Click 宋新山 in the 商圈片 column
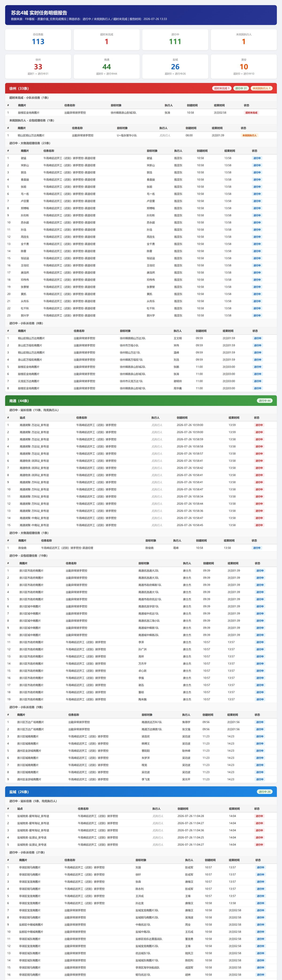282x980 pixels. pos(25,166)
